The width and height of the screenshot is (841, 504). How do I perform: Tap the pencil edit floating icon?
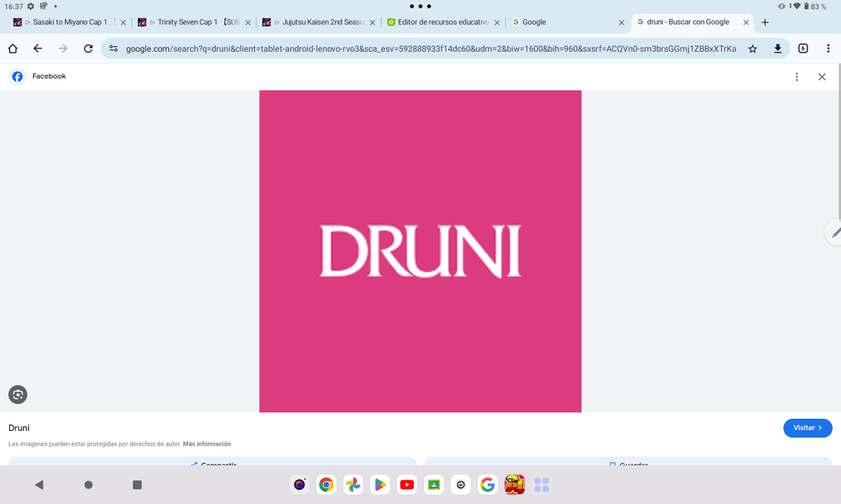coord(834,232)
